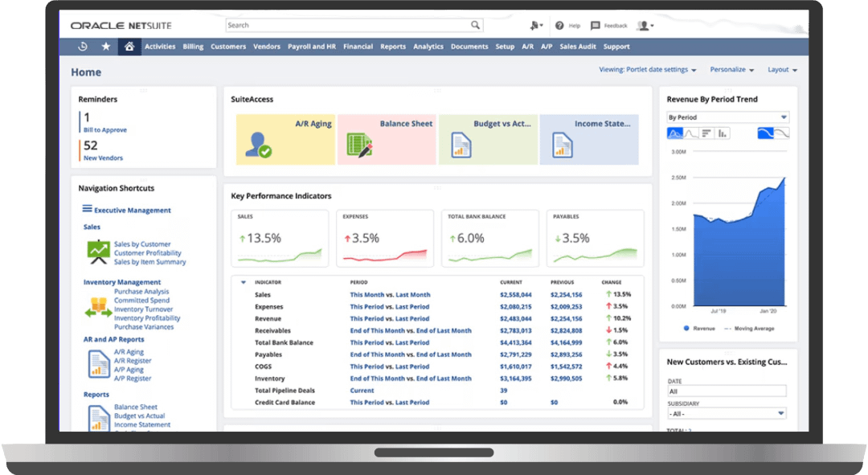Collapse the KPI Indicator table arrow
This screenshot has height=475, width=868.
(x=243, y=282)
